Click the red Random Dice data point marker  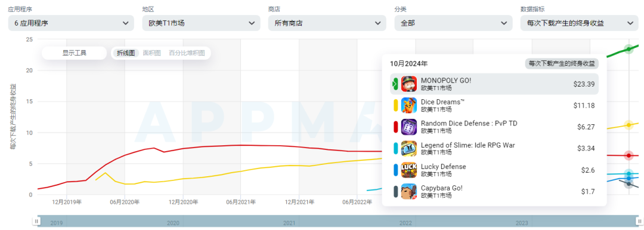628,155
